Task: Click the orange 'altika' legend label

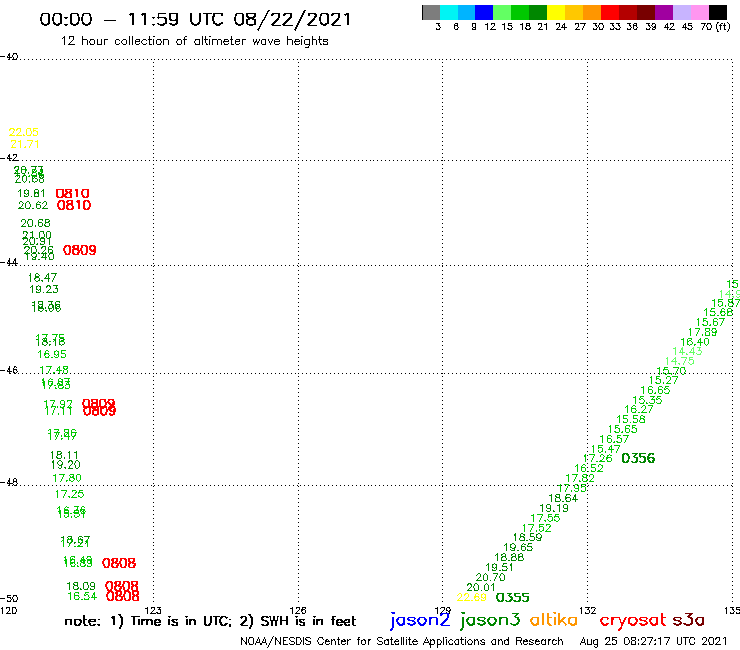Action: click(554, 619)
